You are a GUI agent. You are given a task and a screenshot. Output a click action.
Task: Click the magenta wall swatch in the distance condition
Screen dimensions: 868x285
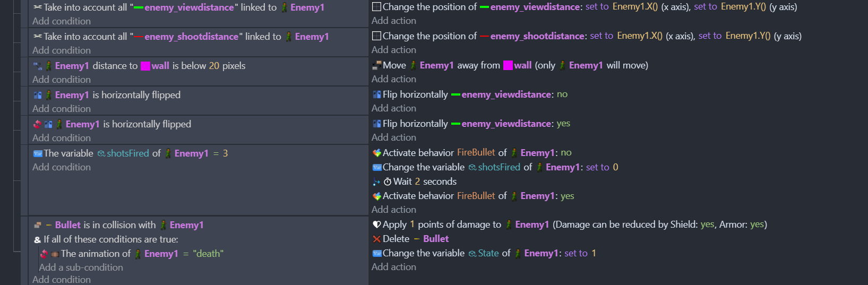point(146,66)
